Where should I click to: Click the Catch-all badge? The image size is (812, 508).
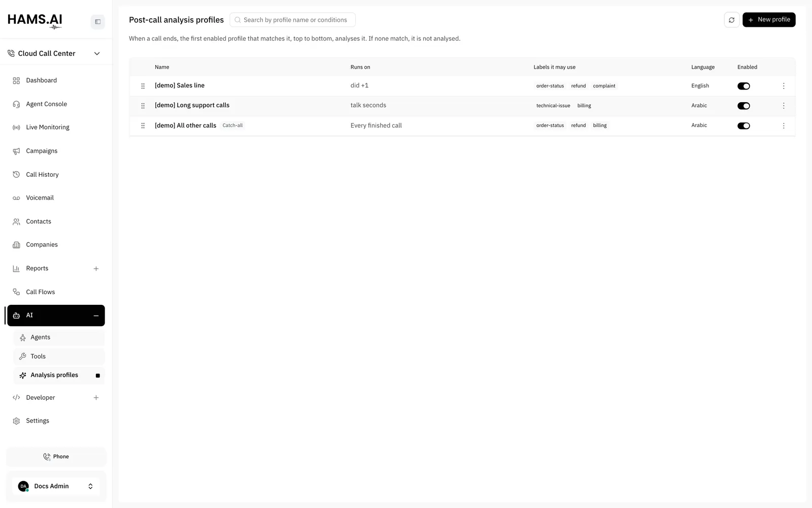coord(232,125)
